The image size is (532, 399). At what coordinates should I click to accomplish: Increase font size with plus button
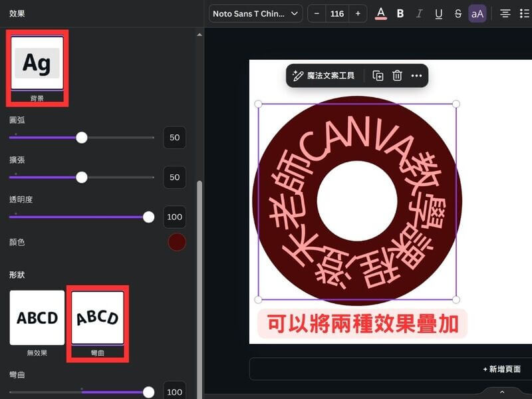click(x=358, y=13)
